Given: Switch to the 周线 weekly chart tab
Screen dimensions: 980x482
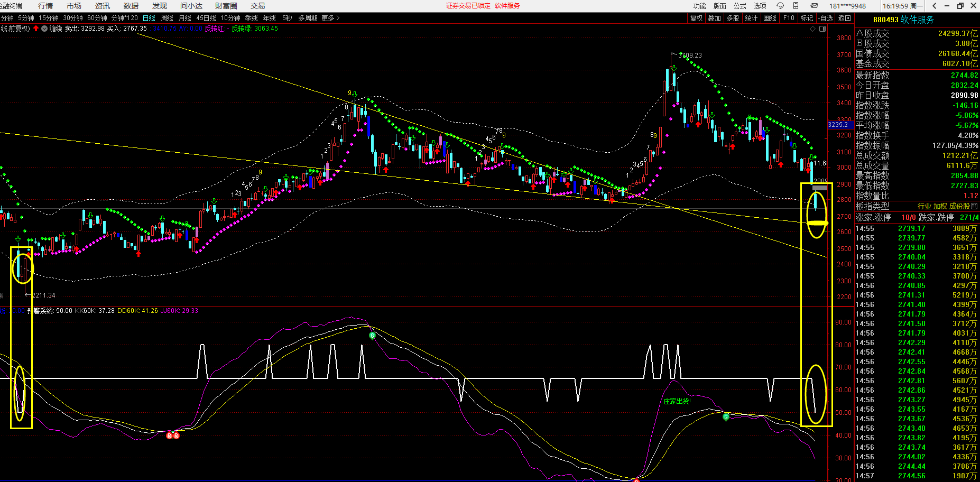Looking at the screenshot, I should (x=167, y=18).
